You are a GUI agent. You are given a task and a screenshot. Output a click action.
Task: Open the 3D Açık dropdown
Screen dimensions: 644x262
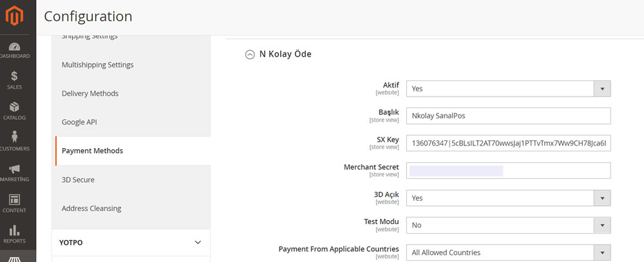[x=508, y=198]
